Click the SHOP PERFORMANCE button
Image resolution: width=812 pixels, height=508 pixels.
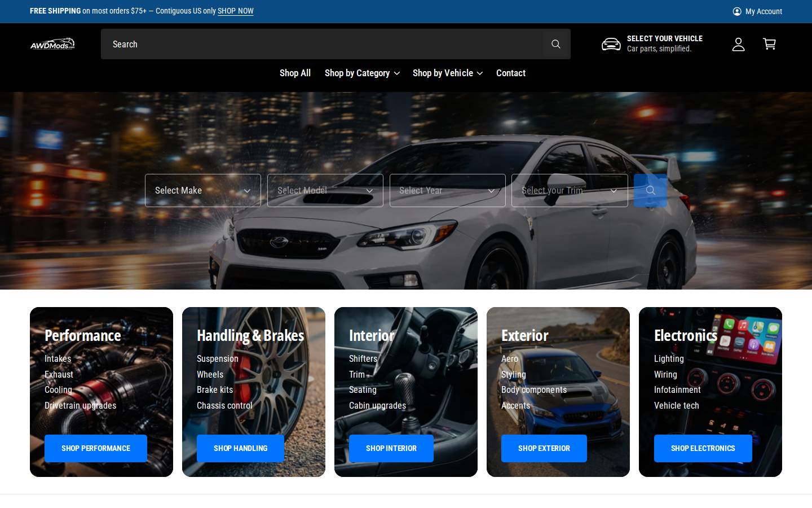click(96, 448)
